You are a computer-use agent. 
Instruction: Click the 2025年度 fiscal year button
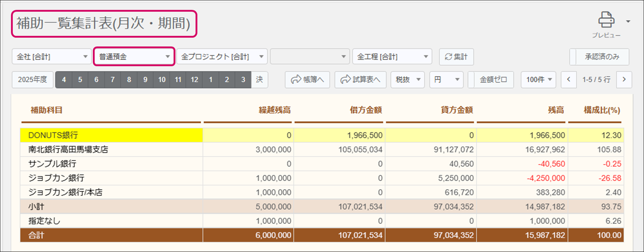(x=33, y=80)
